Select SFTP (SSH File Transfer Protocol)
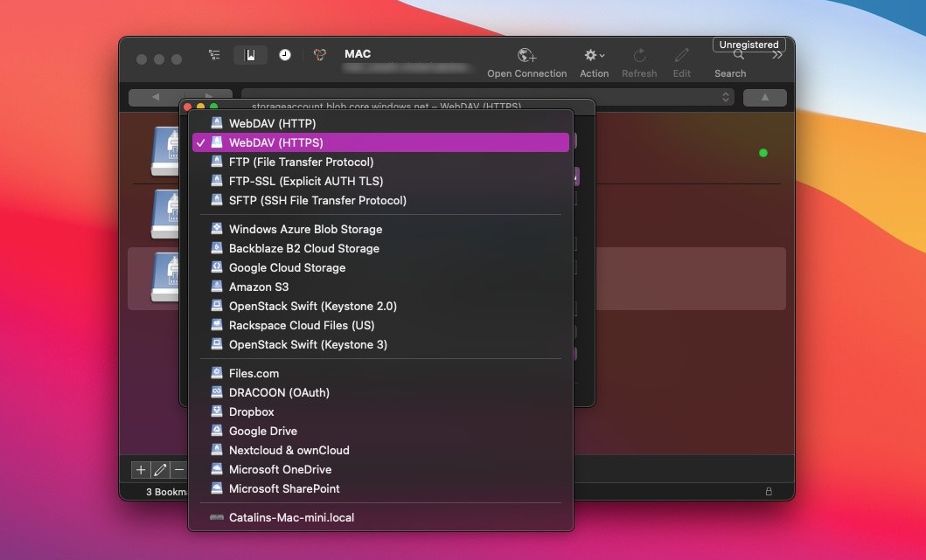This screenshot has height=560, width=926. point(317,200)
